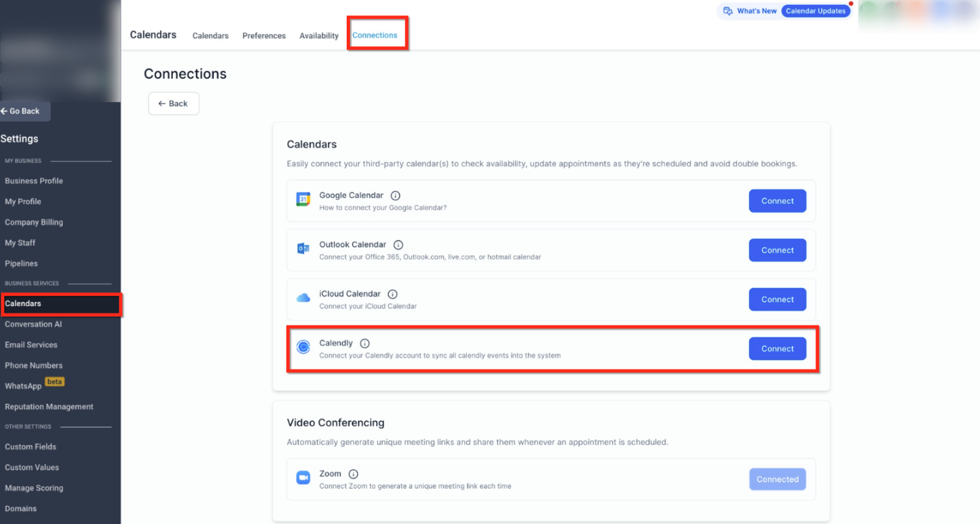This screenshot has height=524, width=980.
Task: Open the Calendar Updates badge
Action: click(x=816, y=11)
